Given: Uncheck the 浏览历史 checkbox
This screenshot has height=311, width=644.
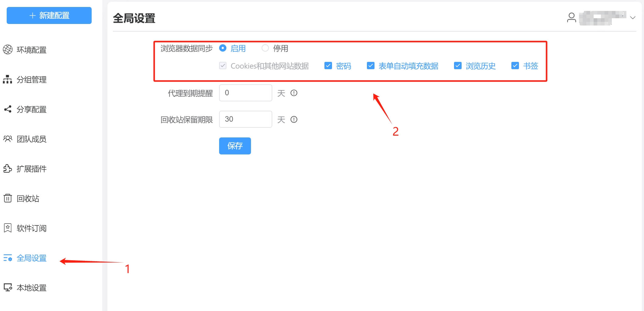Looking at the screenshot, I should pos(458,66).
